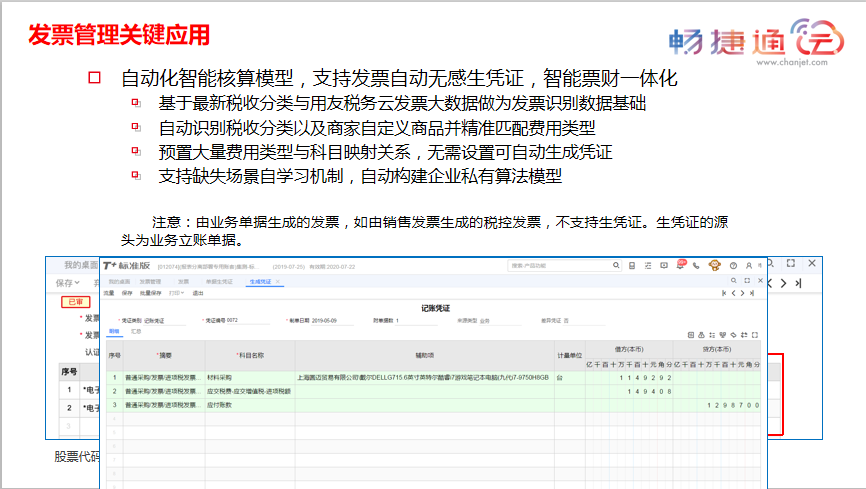Click the mobile device icon in the top toolbar
Image resolution: width=866 pixels, height=489 pixels.
pyautogui.click(x=632, y=266)
